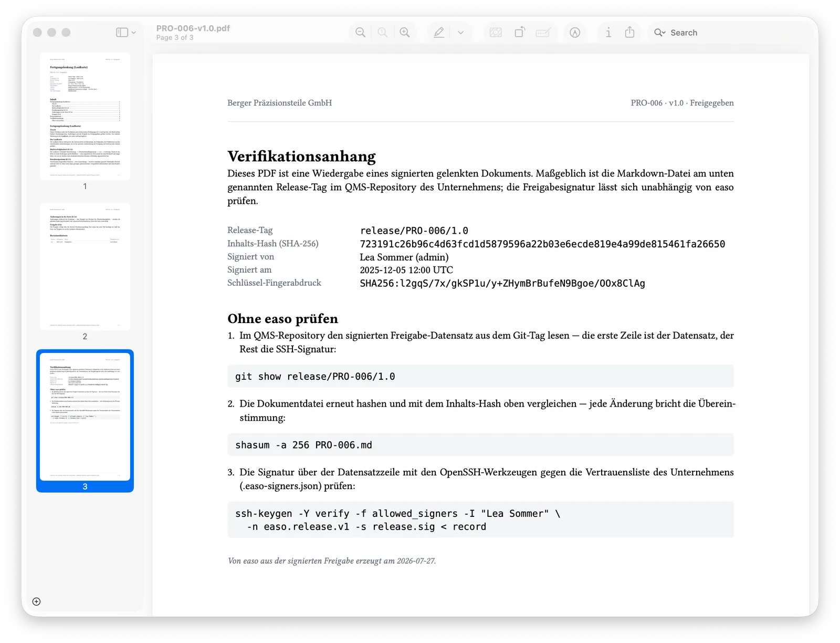
Task: Click the rotate page icon
Action: pyautogui.click(x=519, y=33)
